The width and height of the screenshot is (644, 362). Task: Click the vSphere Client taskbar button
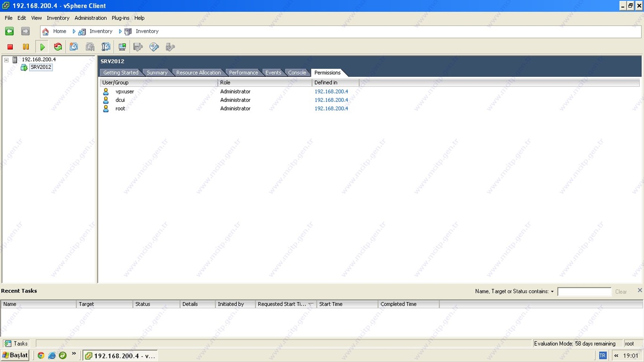point(120,356)
